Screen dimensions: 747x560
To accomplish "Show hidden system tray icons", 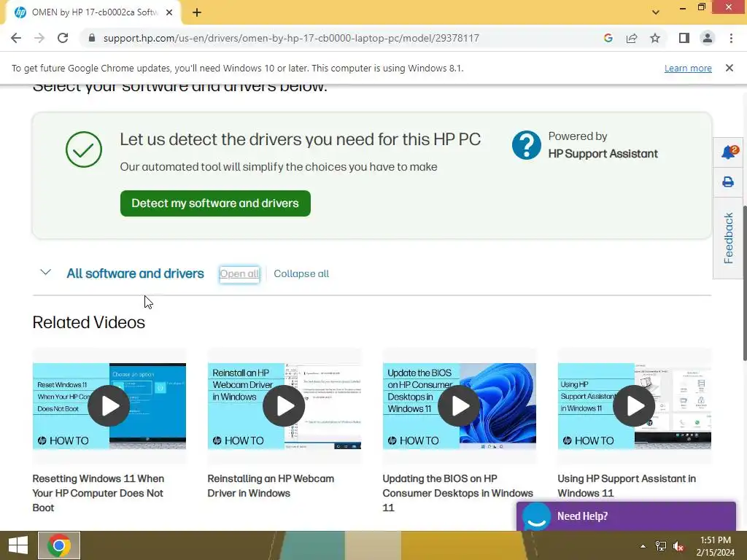I will pyautogui.click(x=643, y=546).
